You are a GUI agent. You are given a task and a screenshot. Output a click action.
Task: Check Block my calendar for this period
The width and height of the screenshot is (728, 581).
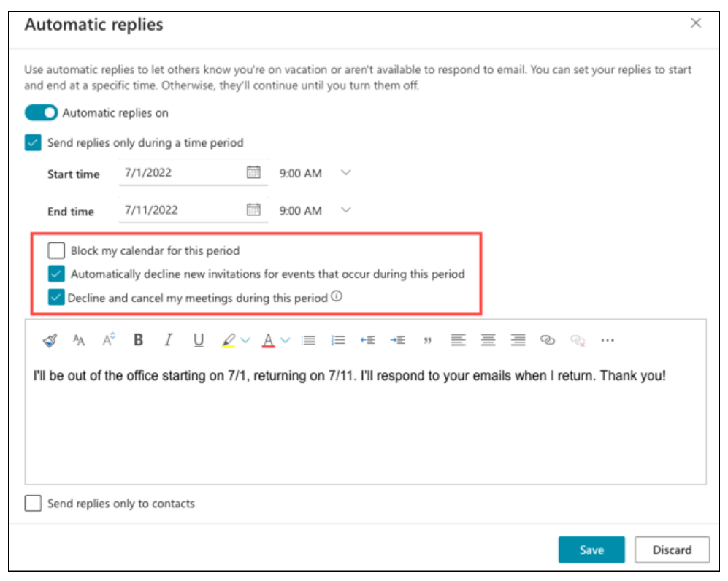click(x=56, y=250)
